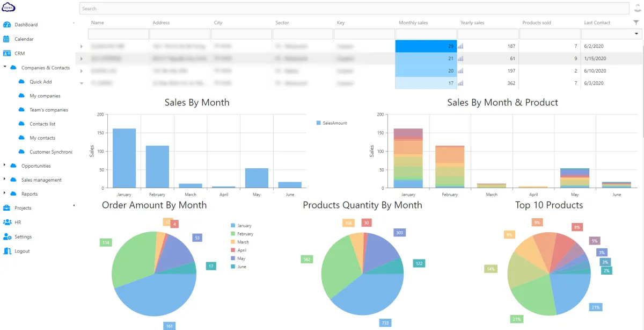Sort by Monthly sales column header

[413, 23]
